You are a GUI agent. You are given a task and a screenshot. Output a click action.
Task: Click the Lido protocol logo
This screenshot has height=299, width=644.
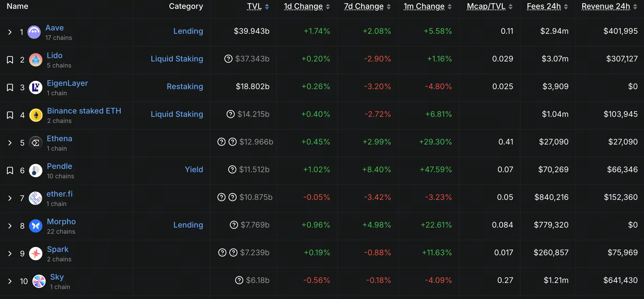point(36,60)
